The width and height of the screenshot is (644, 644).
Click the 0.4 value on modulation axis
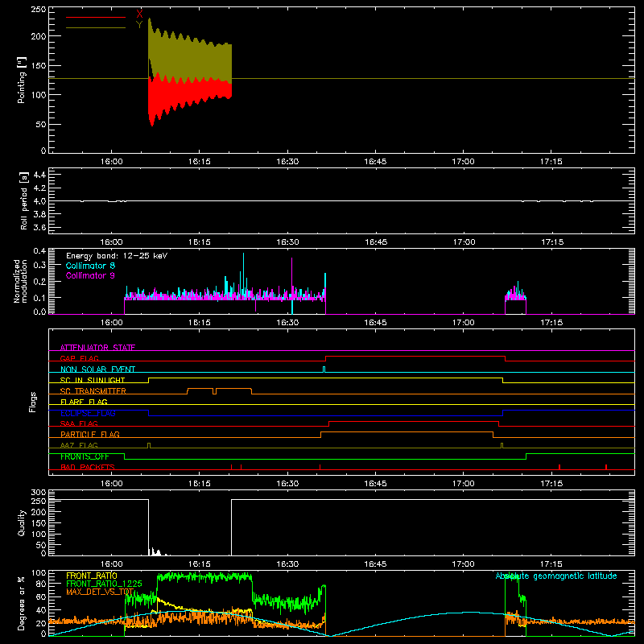click(39, 251)
